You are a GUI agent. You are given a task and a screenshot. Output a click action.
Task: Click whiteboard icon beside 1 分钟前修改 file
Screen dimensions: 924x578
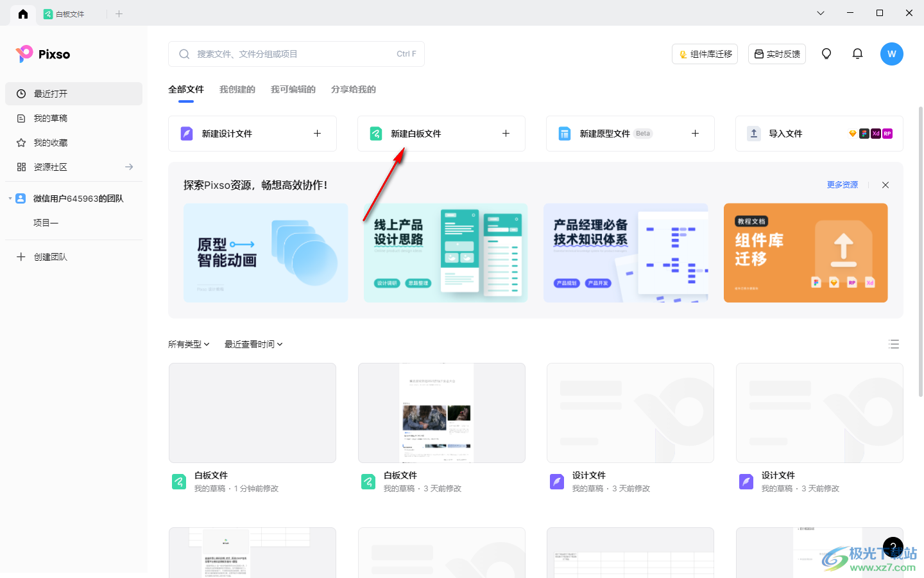coord(179,482)
